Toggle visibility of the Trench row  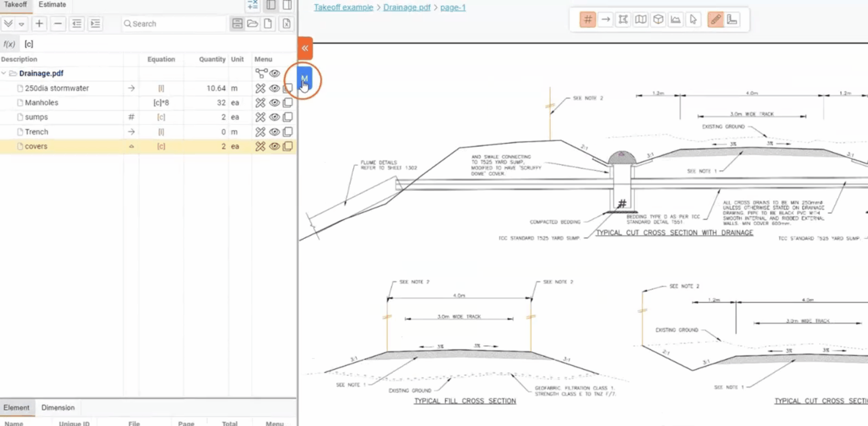click(274, 132)
